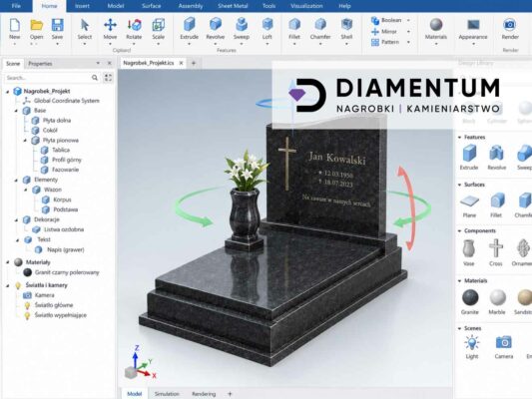Choose Chamfer tool in ribbon
This screenshot has height=399, width=532.
click(x=320, y=25)
